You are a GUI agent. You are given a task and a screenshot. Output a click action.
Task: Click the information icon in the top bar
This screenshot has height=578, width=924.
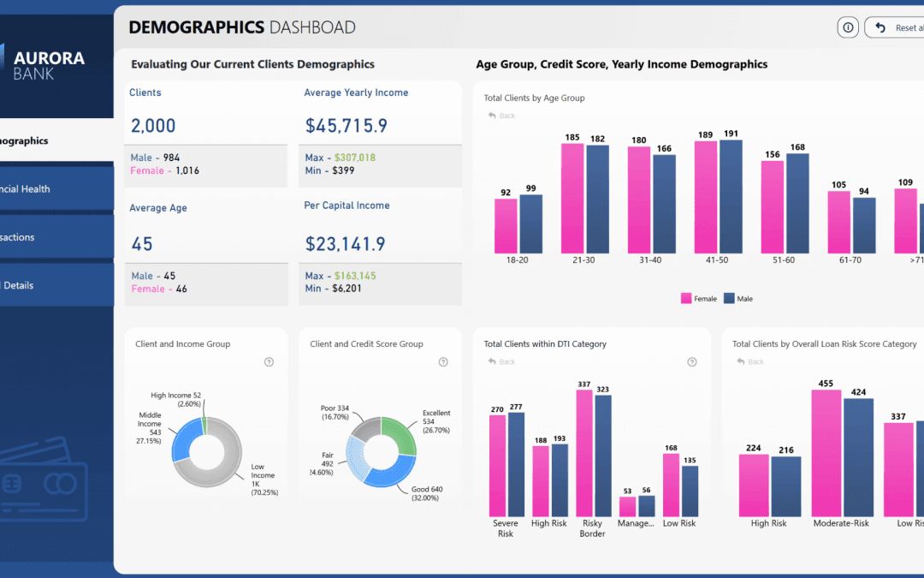click(x=847, y=27)
